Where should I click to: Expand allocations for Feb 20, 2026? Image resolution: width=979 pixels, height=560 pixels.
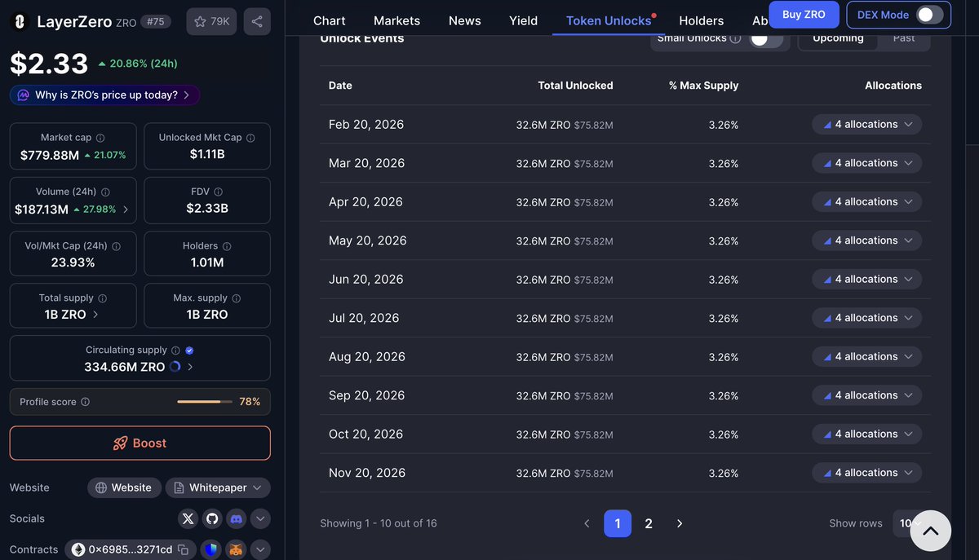867,125
